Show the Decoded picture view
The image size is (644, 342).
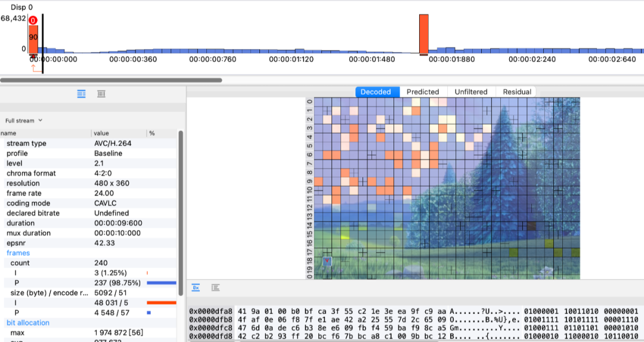click(376, 92)
